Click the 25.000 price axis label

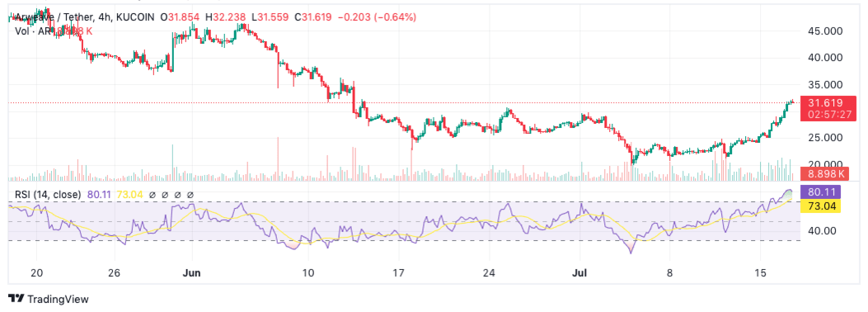point(825,138)
